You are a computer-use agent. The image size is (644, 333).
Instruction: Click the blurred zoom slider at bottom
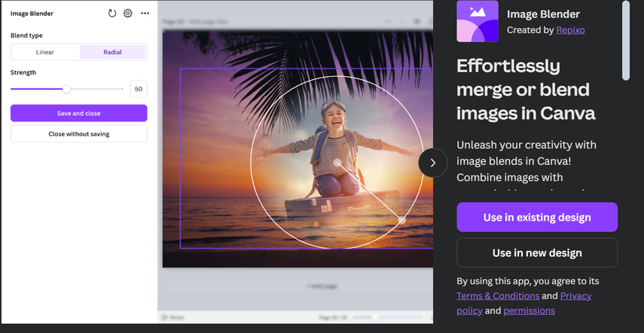[387, 317]
